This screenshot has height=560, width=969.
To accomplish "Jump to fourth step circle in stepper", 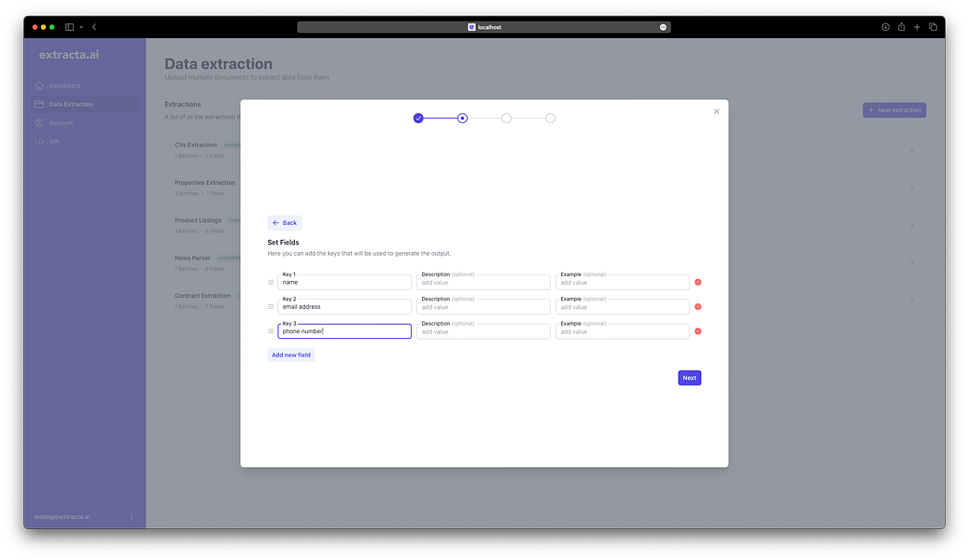I will (550, 118).
